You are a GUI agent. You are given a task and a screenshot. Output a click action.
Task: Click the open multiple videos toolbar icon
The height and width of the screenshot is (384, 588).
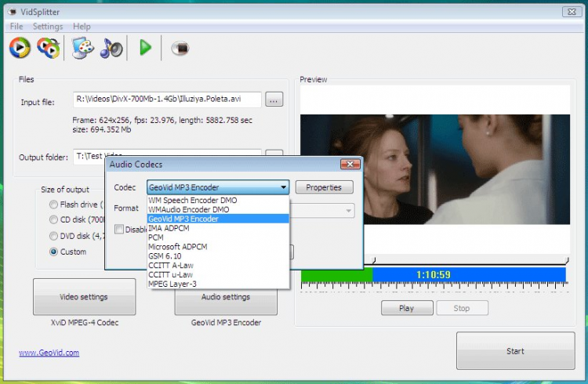pos(49,48)
